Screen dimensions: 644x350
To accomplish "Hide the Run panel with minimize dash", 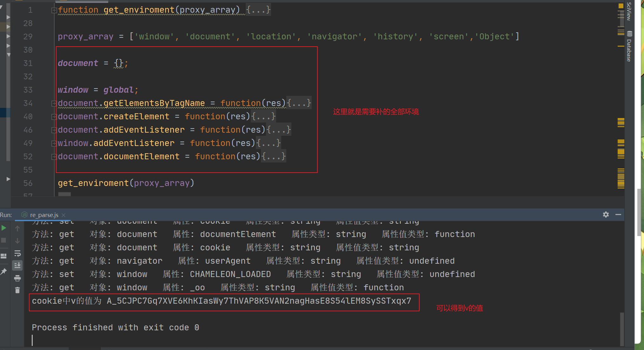I will click(x=618, y=215).
